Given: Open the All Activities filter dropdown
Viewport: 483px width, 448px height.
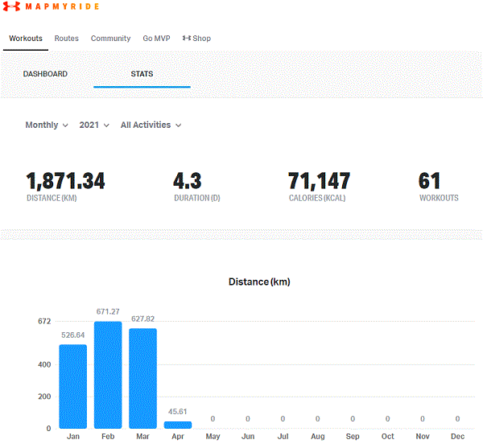Looking at the screenshot, I should point(151,125).
